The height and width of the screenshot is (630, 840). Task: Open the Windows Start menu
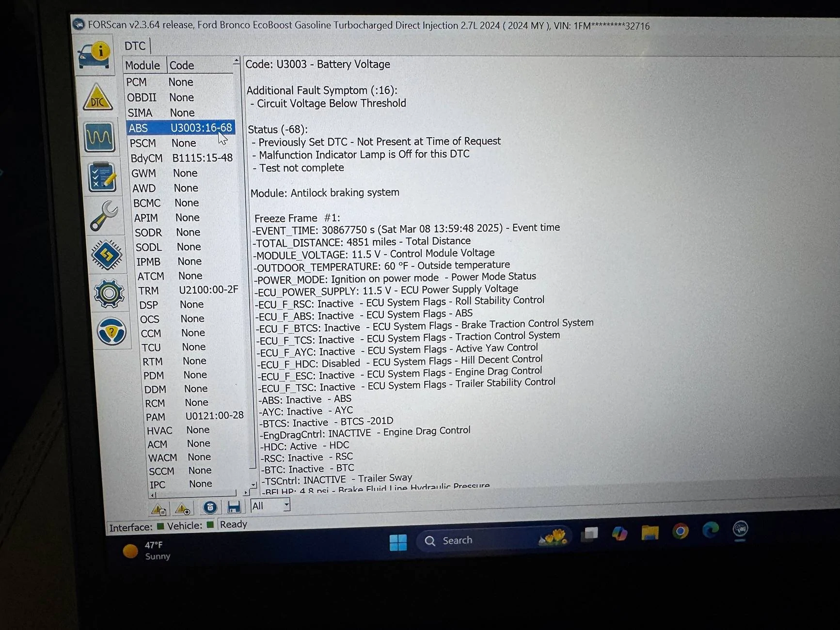pyautogui.click(x=398, y=542)
